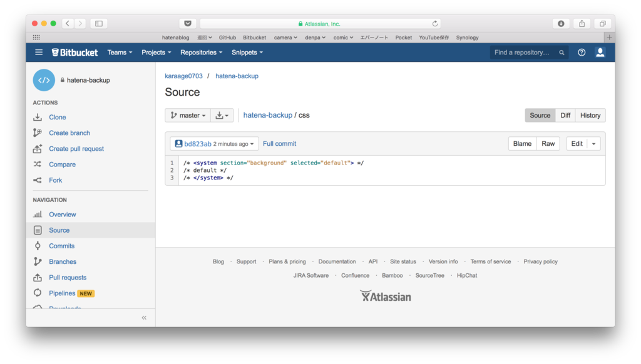
Task: Collapse the sidebar with double chevron
Action: (144, 318)
